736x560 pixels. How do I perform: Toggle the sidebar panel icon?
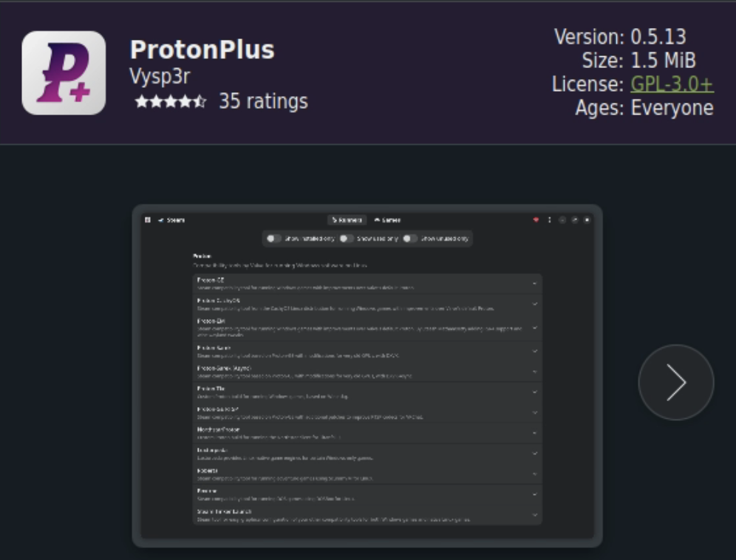(x=148, y=219)
